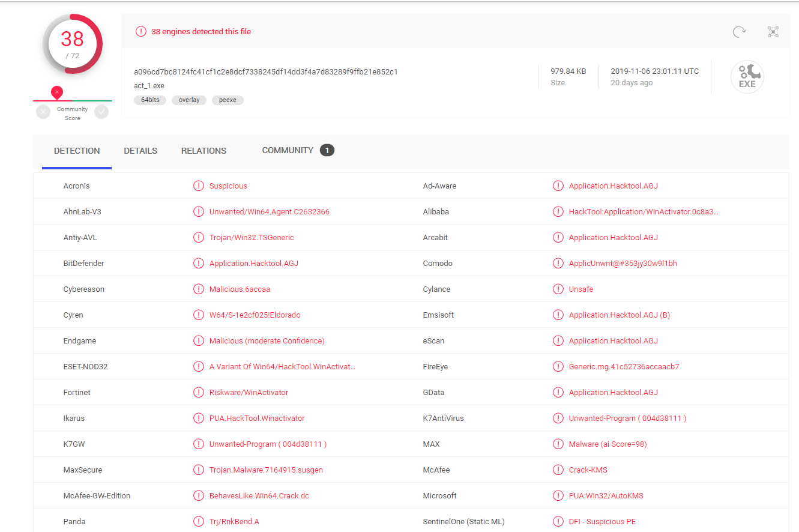
Task: Click the warning icon in Acronis row
Action: [199, 186]
